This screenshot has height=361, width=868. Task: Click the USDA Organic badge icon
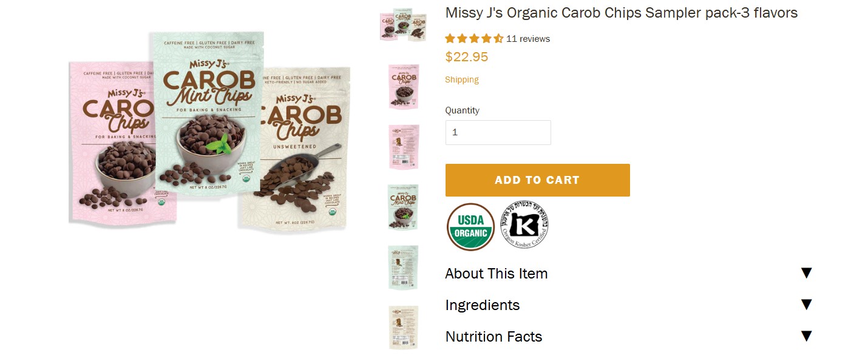pyautogui.click(x=470, y=227)
